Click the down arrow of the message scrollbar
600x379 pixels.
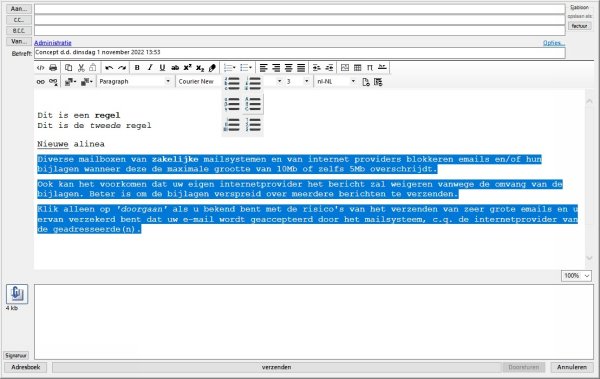coord(589,258)
